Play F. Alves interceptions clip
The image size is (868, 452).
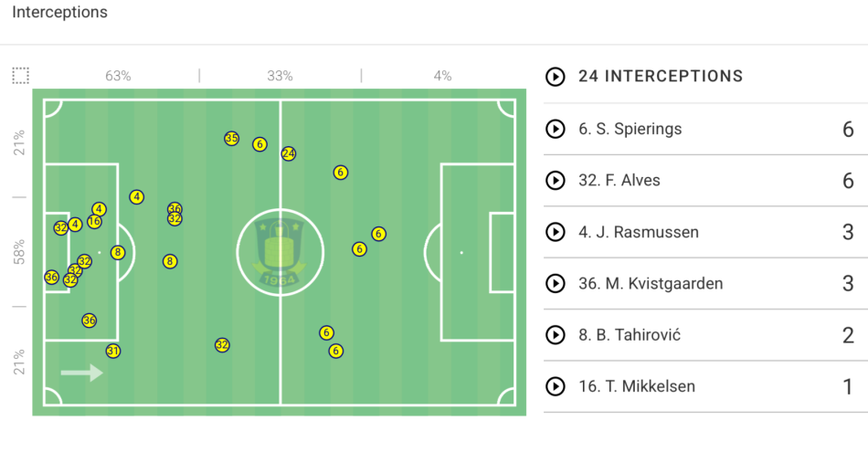click(x=556, y=181)
